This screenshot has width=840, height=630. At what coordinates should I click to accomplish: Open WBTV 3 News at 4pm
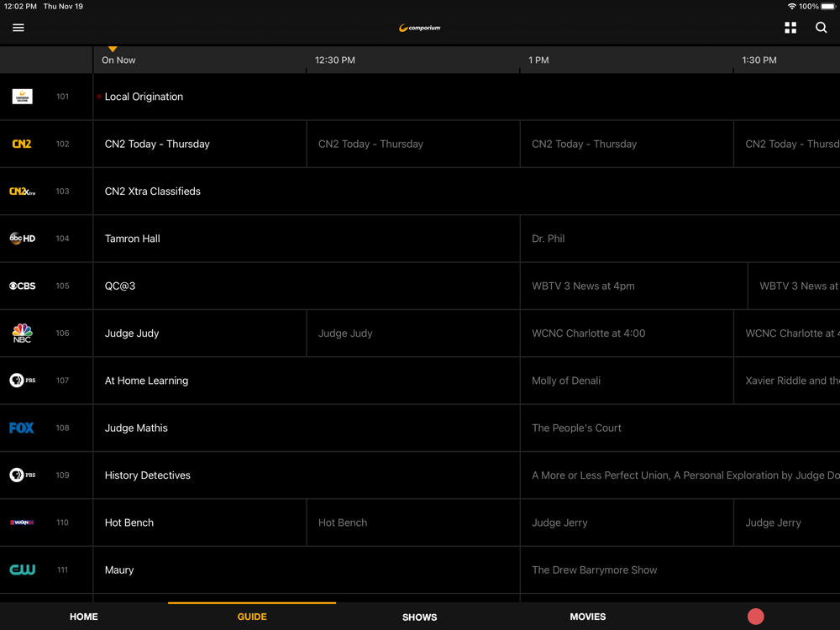point(633,286)
